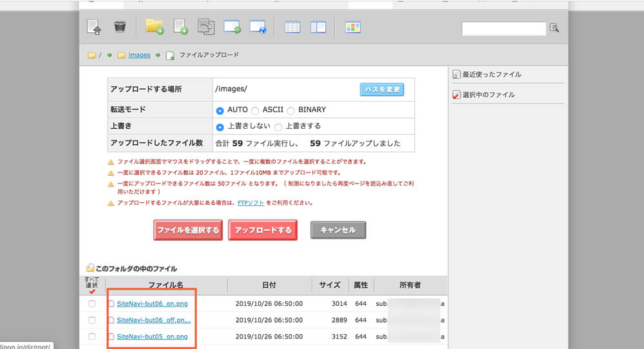Screen dimensions: 644x349
Task: Click size value 2889
Action: tap(339, 320)
